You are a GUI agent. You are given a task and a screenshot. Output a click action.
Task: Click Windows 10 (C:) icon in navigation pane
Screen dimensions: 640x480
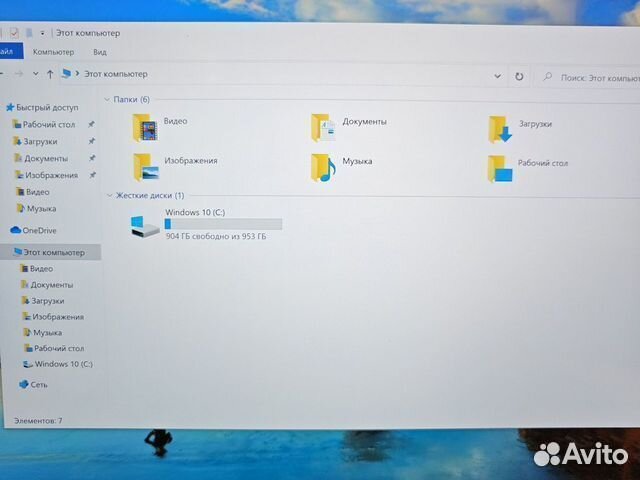28,364
